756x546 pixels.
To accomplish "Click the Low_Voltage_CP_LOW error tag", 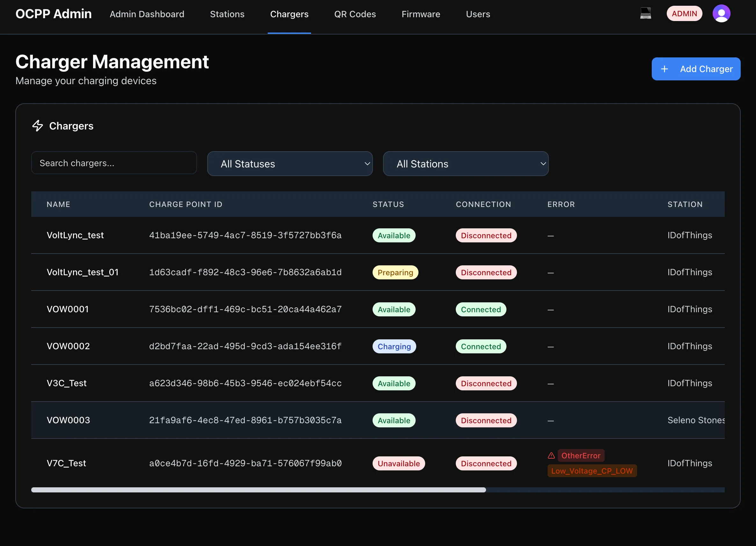I will (592, 471).
